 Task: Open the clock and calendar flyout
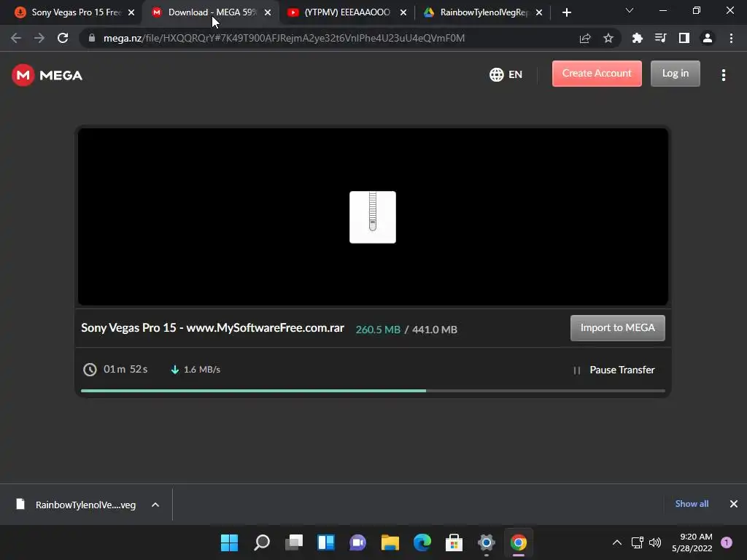tap(692, 542)
